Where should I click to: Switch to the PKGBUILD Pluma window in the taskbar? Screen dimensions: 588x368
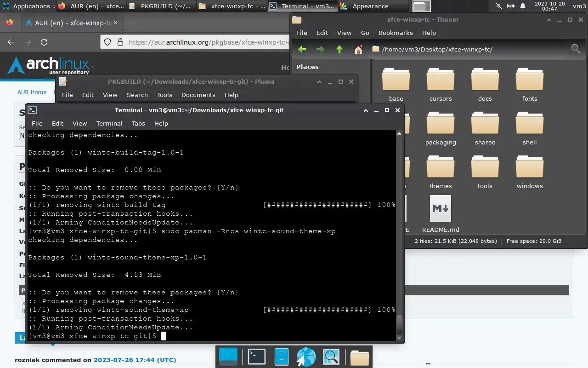tap(162, 6)
